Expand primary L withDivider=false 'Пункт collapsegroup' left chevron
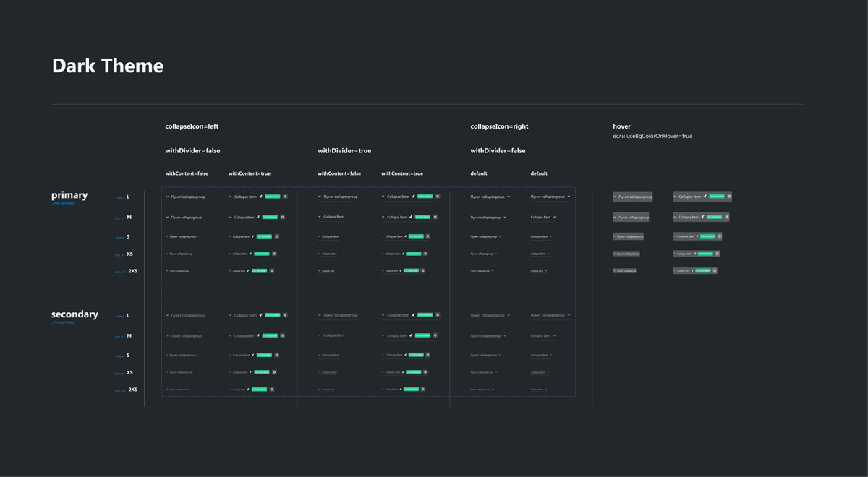 (x=167, y=197)
